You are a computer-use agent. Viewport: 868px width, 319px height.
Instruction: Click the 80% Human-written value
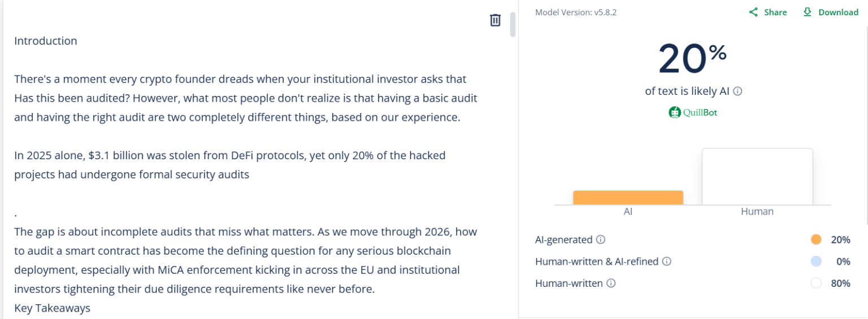(x=840, y=283)
